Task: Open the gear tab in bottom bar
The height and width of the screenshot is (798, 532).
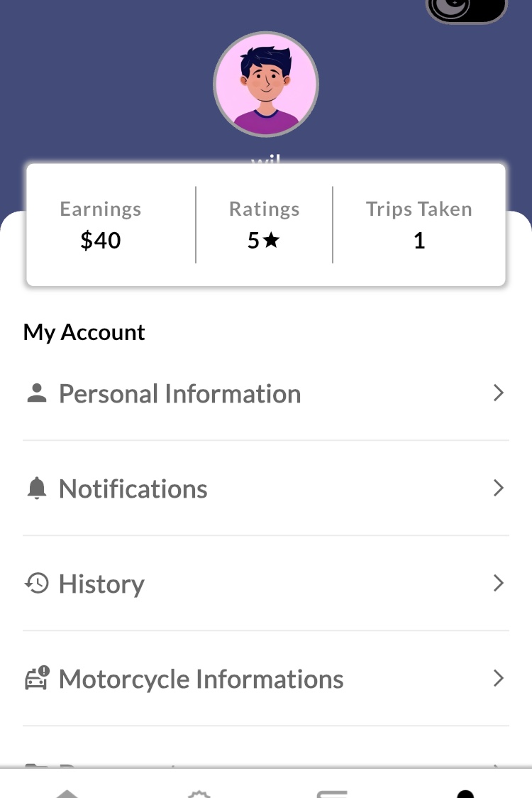Action: click(199, 793)
